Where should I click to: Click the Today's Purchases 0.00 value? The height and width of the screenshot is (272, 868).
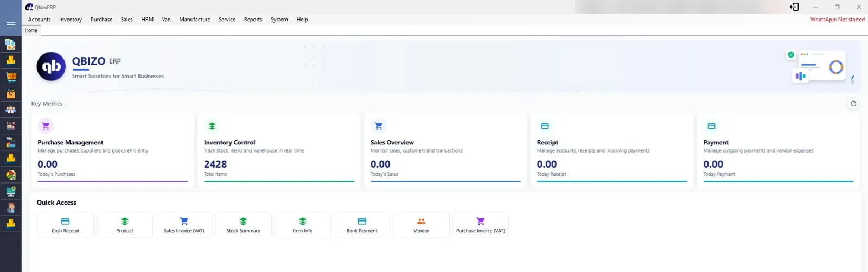47,164
